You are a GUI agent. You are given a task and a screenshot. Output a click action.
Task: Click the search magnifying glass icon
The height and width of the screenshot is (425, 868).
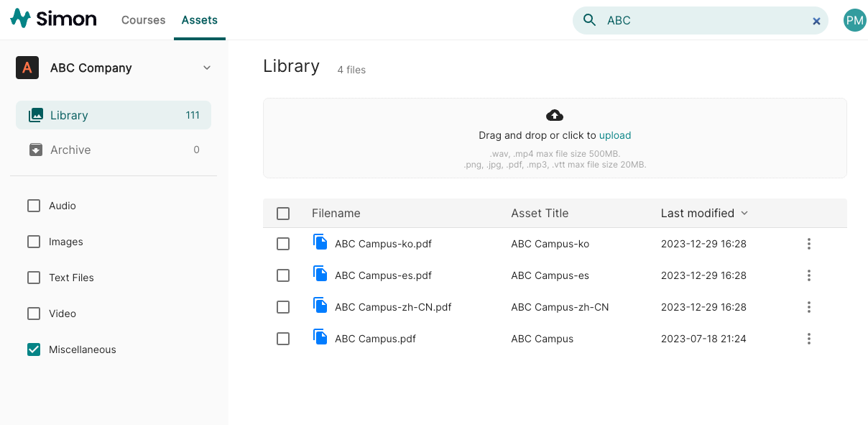tap(589, 20)
